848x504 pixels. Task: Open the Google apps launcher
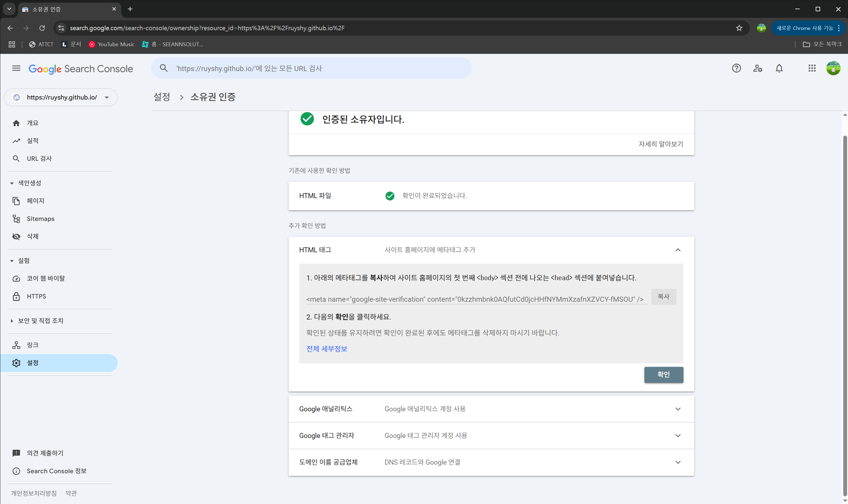[812, 68]
